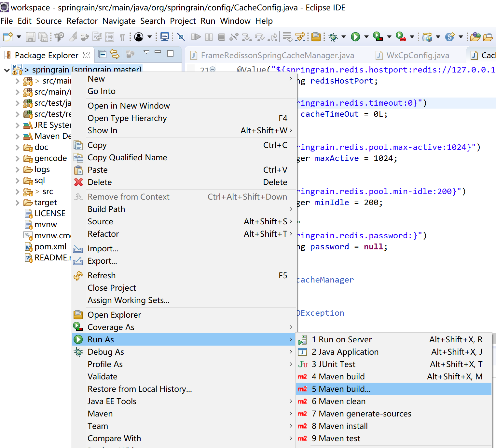Click Collapse All in Package Explorer
496x448 pixels.
[102, 54]
